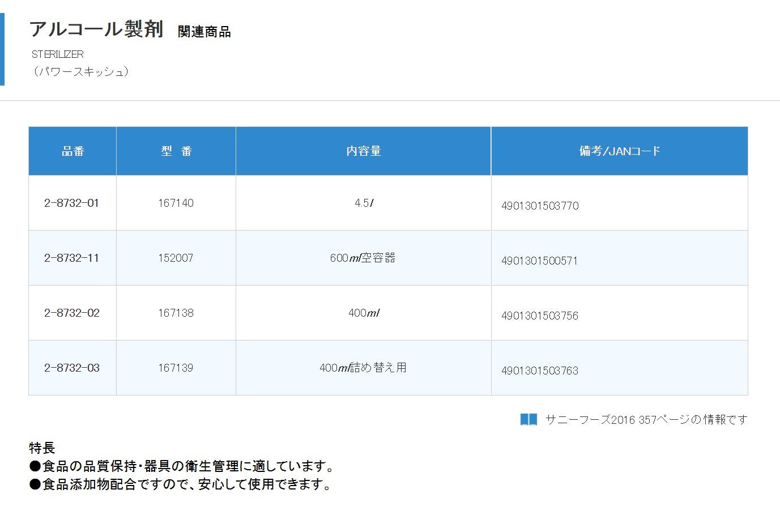Click the 特長 features heading
The image size is (780, 532).
pos(42,448)
